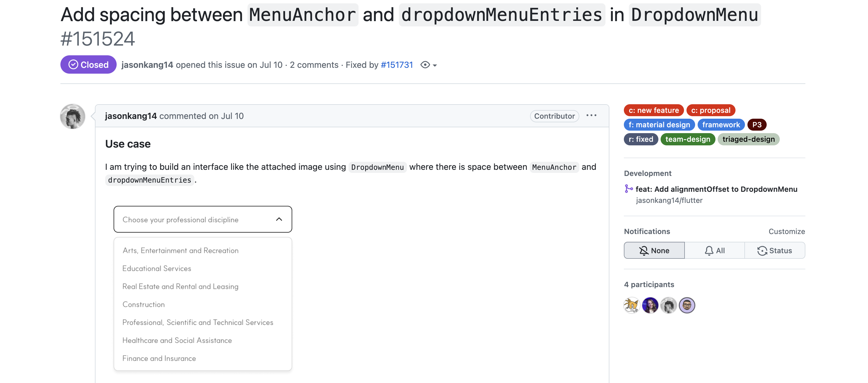
Task: Click the Contributor badge on comment
Action: coord(554,116)
